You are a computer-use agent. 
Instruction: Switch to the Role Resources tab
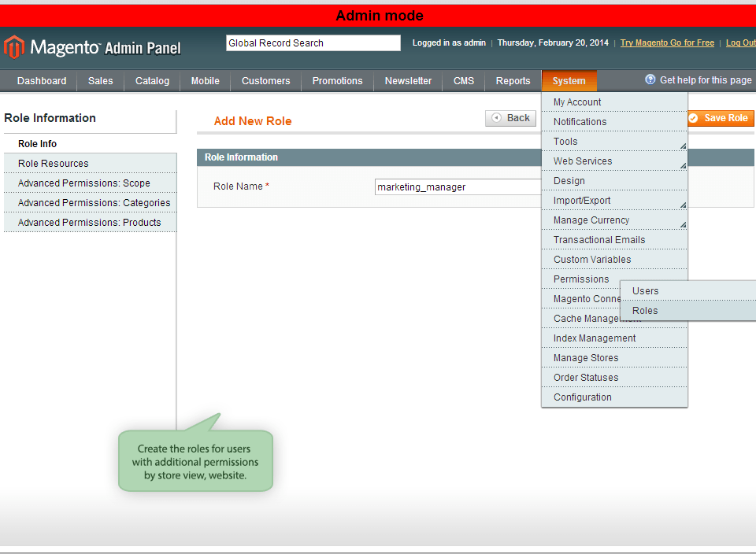click(90, 164)
